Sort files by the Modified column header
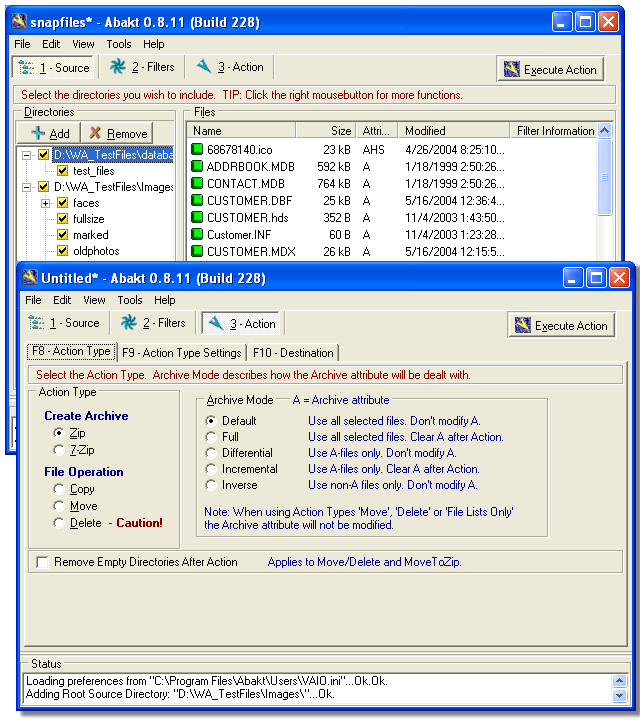The height and width of the screenshot is (720, 640). tap(451, 131)
